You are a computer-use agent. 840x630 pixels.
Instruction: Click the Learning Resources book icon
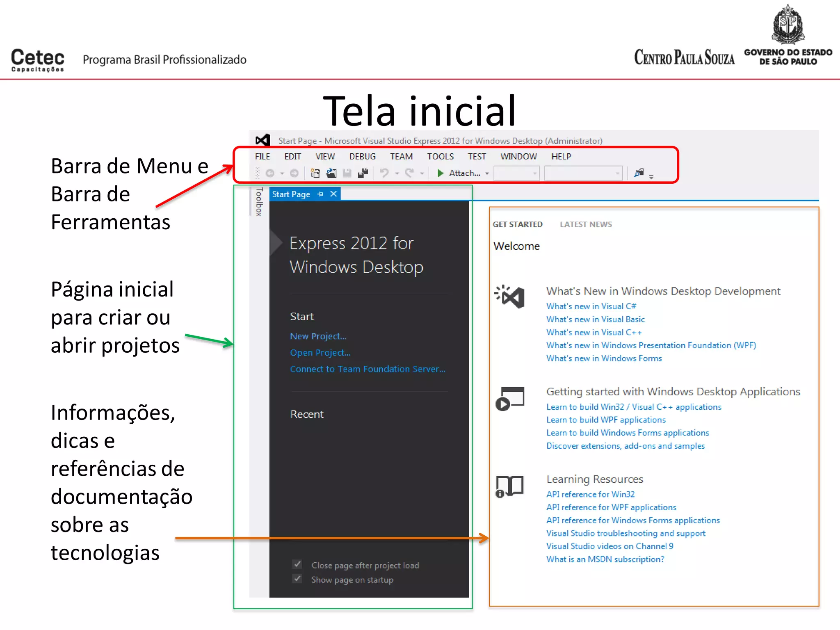tap(509, 486)
